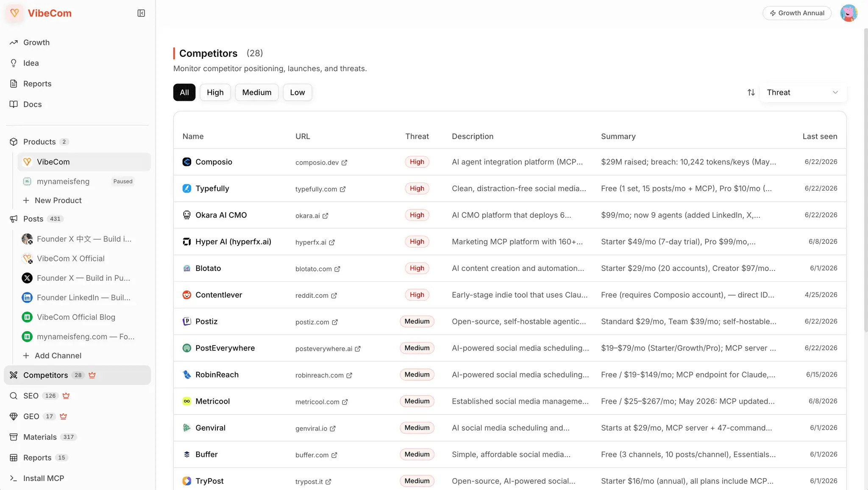Click the TryPost logo icon
The image size is (868, 490).
[x=186, y=481]
